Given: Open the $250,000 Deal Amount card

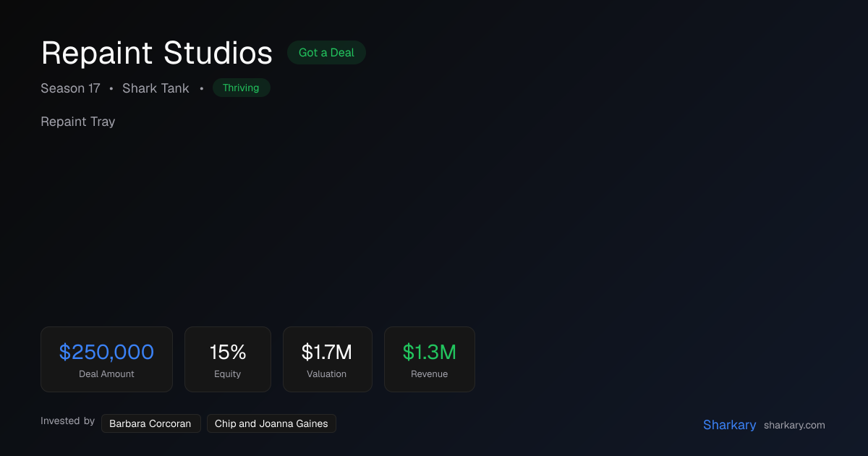Looking at the screenshot, I should [x=106, y=359].
